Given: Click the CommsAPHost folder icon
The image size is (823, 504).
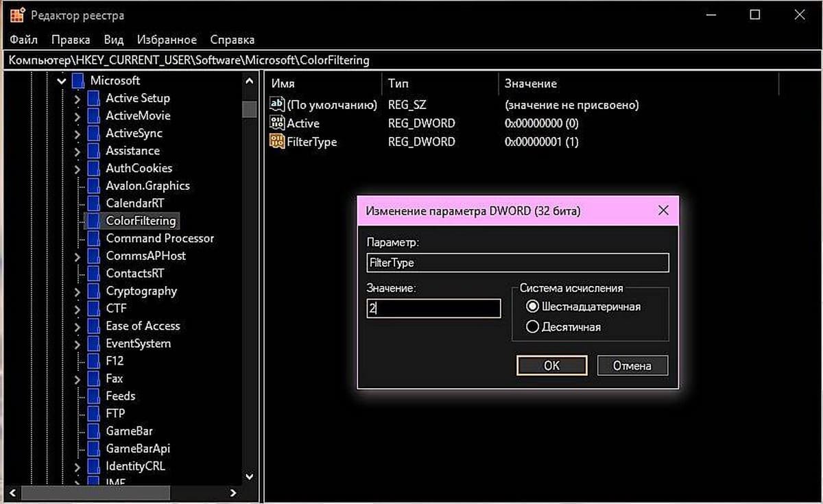Looking at the screenshot, I should click(x=93, y=256).
